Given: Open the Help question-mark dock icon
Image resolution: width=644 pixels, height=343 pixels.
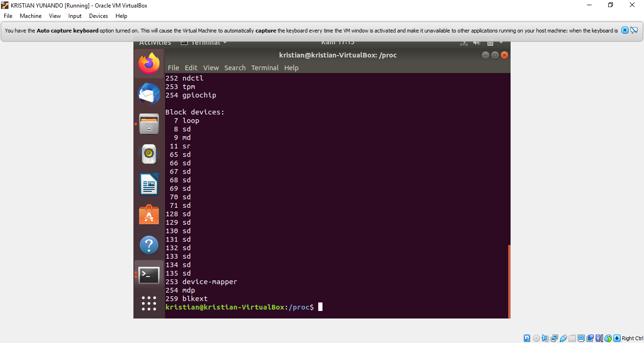Looking at the screenshot, I should pos(149,245).
